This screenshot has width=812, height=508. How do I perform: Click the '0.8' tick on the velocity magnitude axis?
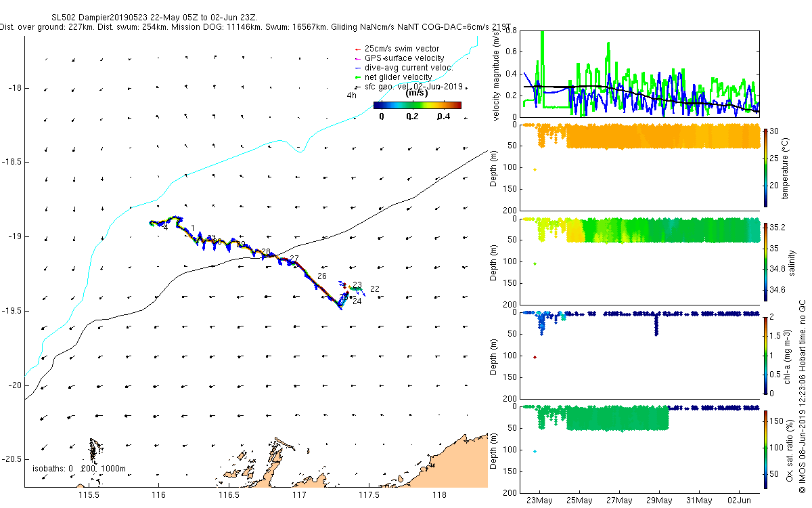(511, 31)
